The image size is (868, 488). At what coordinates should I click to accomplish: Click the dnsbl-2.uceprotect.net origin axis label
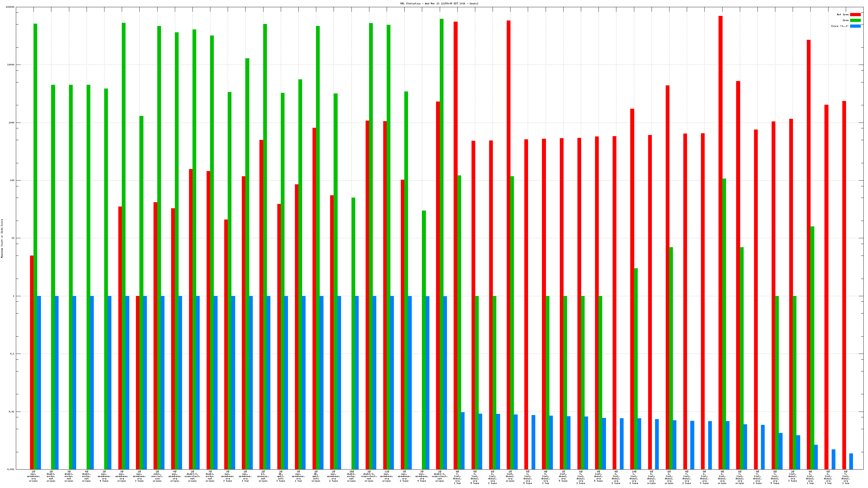tap(369, 476)
